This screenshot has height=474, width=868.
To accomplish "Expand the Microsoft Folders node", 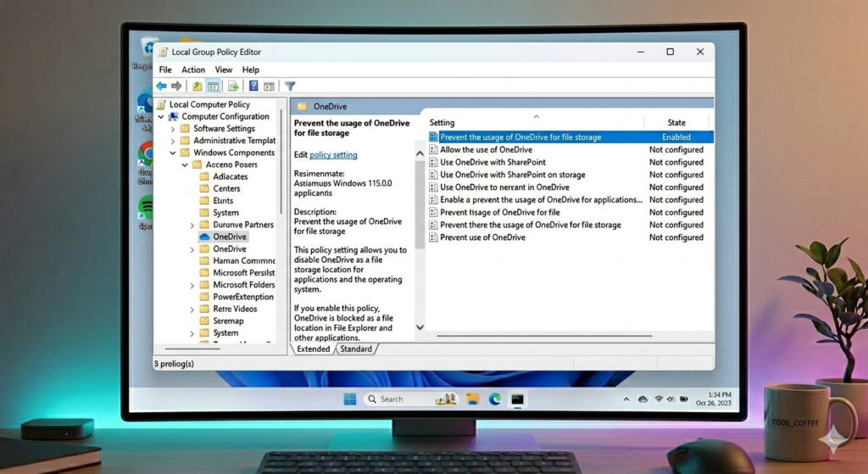I will click(x=192, y=286).
